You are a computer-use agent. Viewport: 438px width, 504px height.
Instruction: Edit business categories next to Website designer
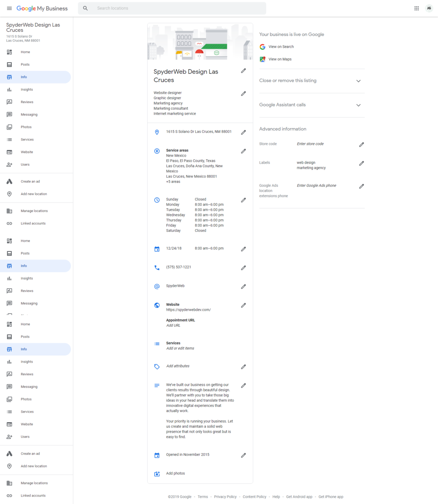pyautogui.click(x=244, y=94)
